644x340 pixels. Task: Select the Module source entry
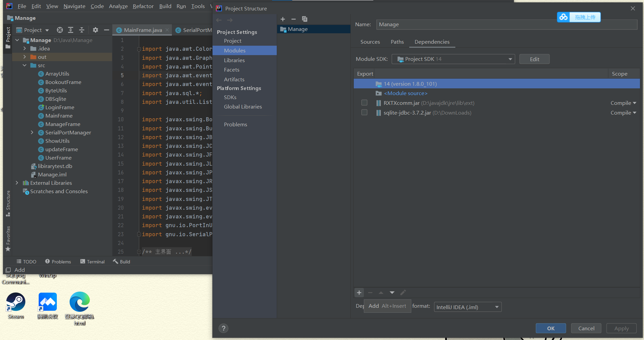tap(406, 93)
